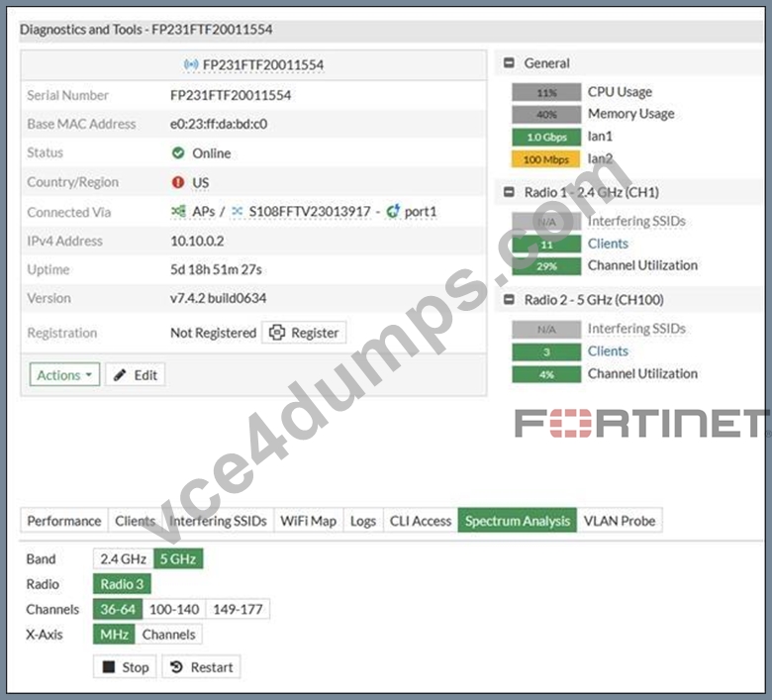Viewport: 772px width, 700px height.
Task: Click the port1 interface icon
Action: pyautogui.click(x=393, y=211)
